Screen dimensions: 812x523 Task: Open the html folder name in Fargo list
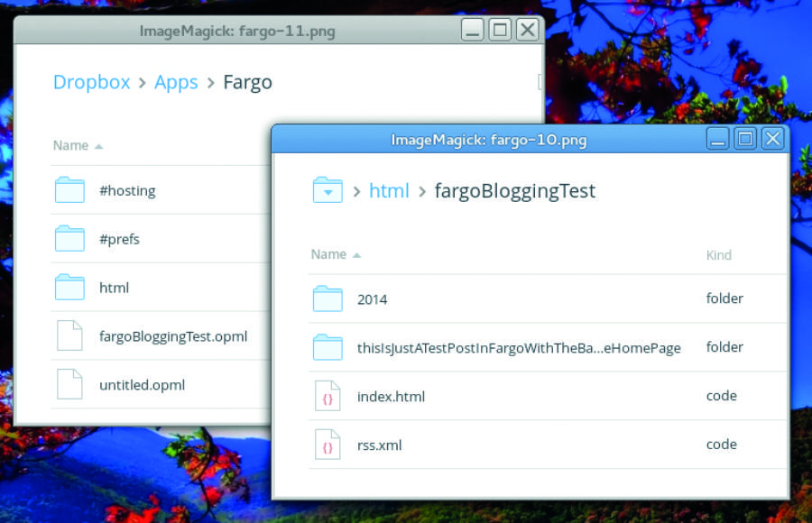[x=114, y=288]
